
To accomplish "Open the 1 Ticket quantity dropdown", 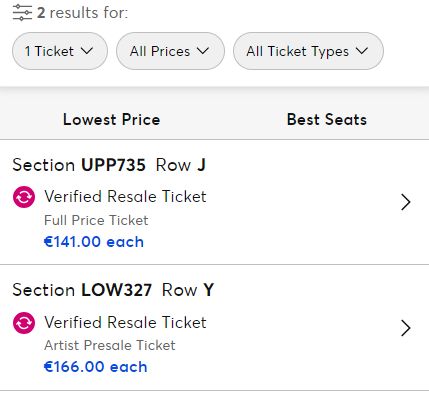I will coord(60,51).
